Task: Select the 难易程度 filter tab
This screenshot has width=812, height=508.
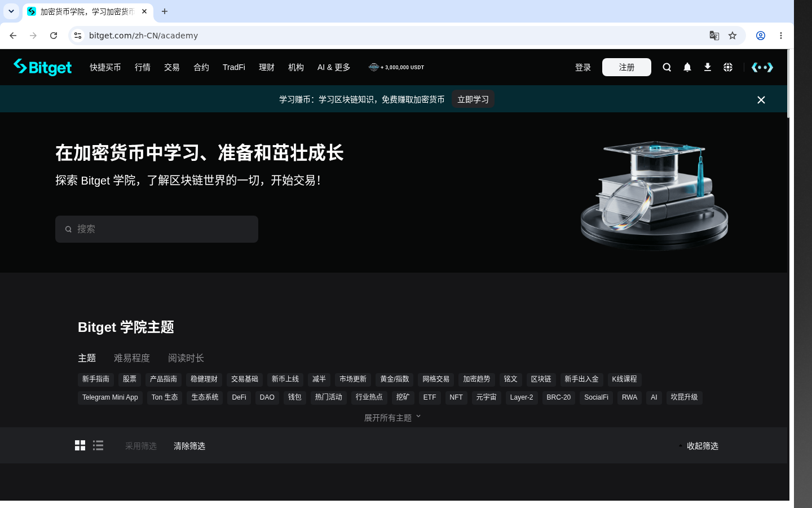Action: [x=132, y=358]
